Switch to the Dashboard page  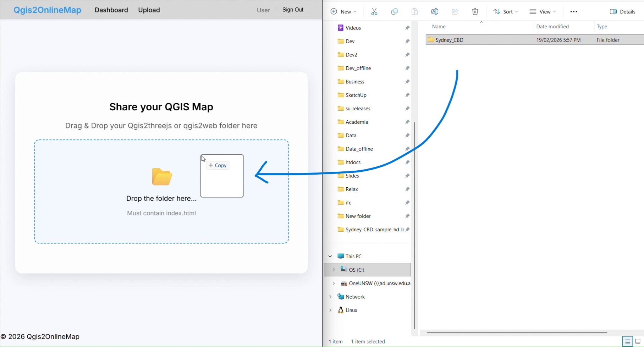111,10
